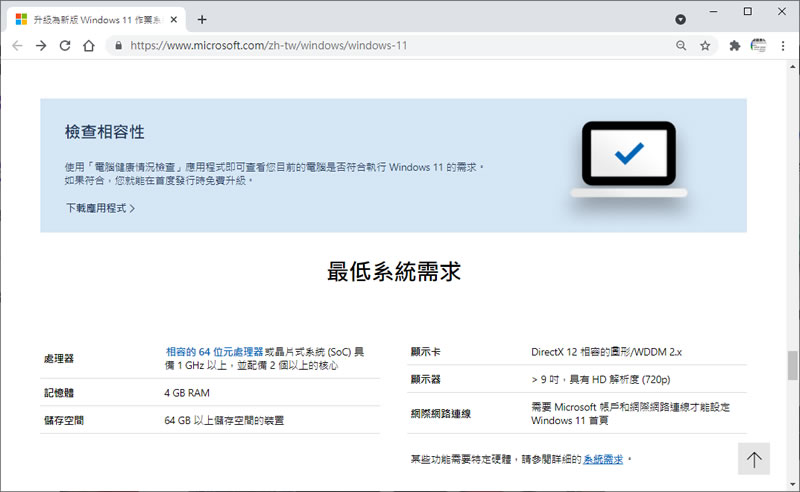The height and width of the screenshot is (492, 800).
Task: Click the laptop checkmark illustration
Action: tap(629, 159)
